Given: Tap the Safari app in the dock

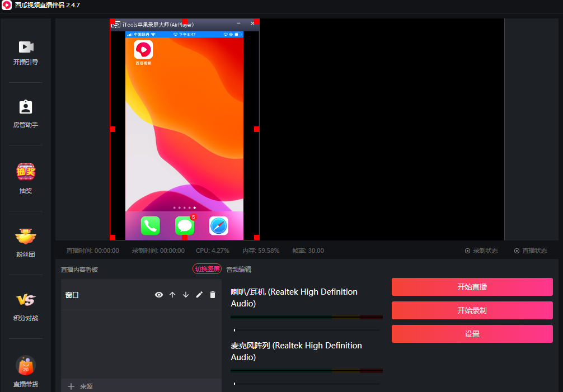Looking at the screenshot, I should [219, 226].
